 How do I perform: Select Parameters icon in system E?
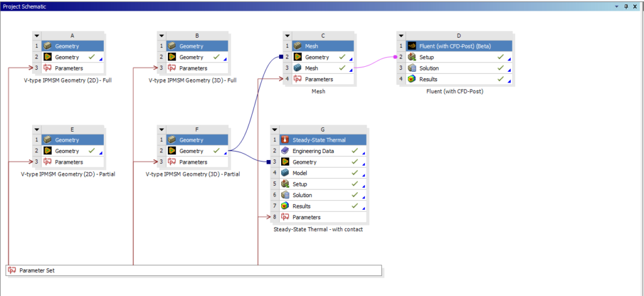click(x=48, y=162)
